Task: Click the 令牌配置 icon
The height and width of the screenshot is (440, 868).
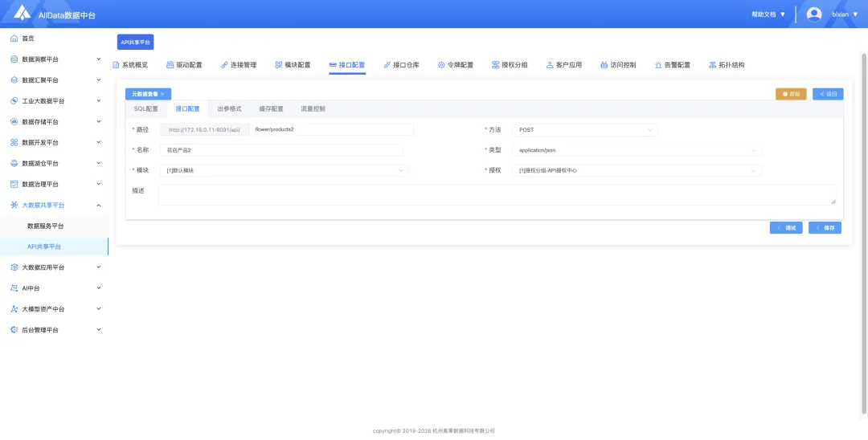Action: pos(441,65)
